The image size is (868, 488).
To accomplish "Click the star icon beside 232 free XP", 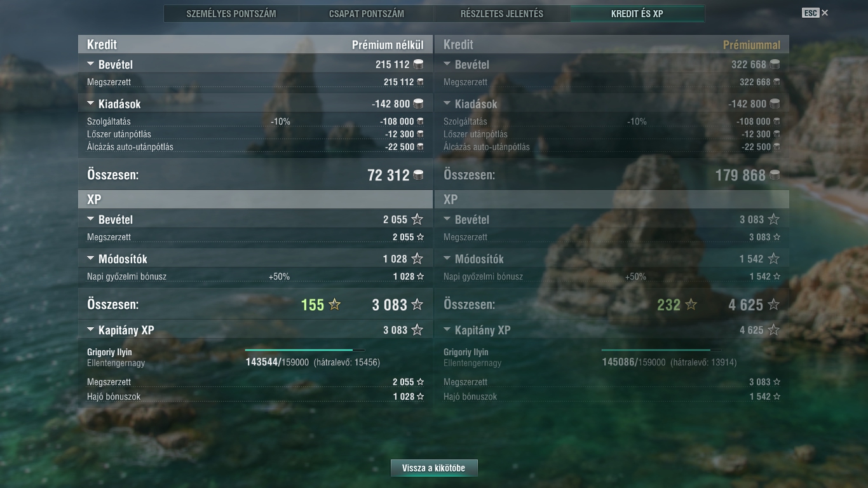I will 691,305.
